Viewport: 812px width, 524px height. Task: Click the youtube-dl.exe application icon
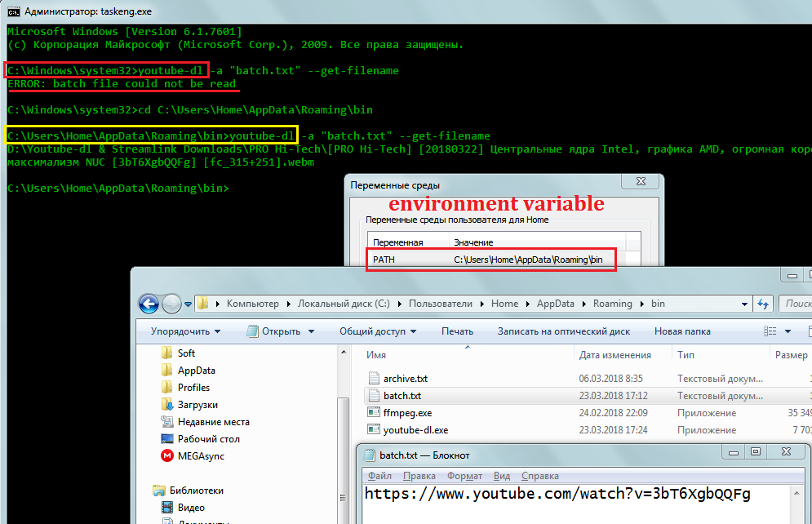374,429
